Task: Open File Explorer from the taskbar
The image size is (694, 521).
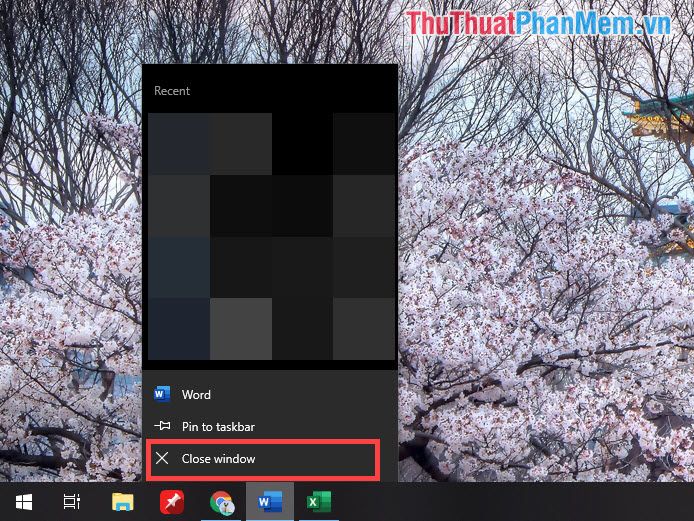Action: (123, 502)
